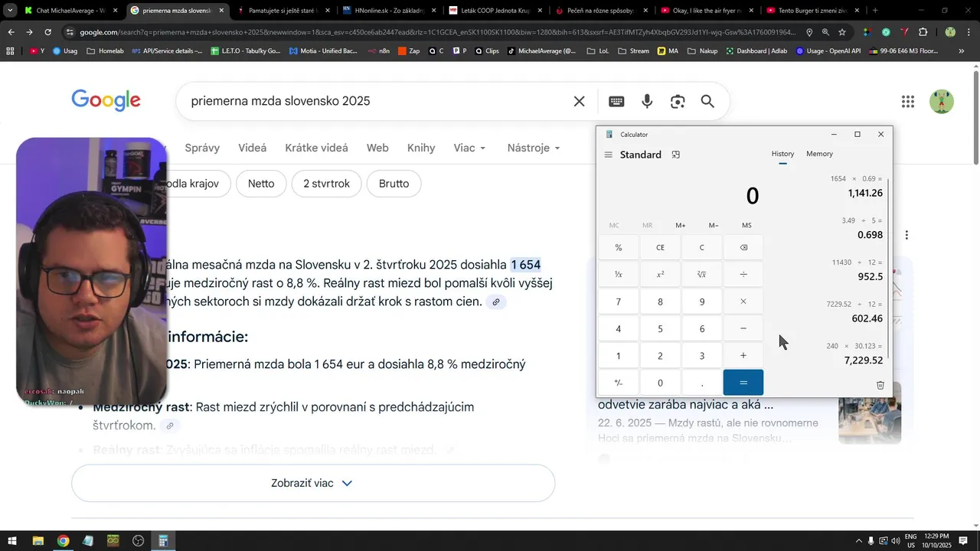Start voice search with microphone icon
Screen dimensions: 980x551
(647, 101)
